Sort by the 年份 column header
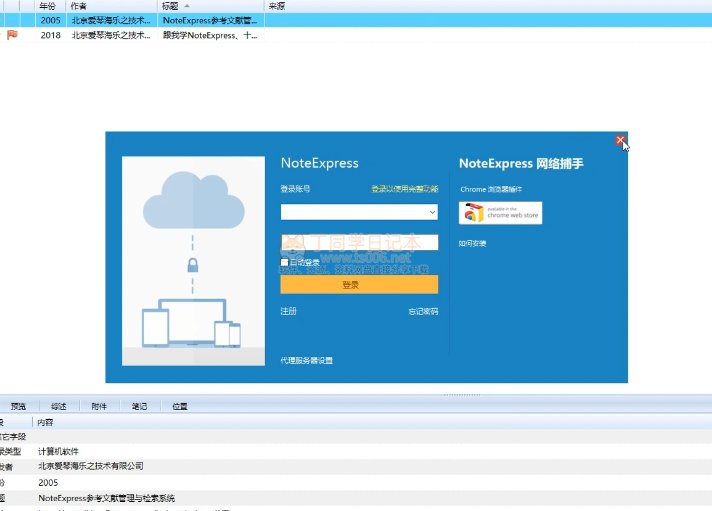This screenshot has height=511, width=712. click(x=47, y=6)
